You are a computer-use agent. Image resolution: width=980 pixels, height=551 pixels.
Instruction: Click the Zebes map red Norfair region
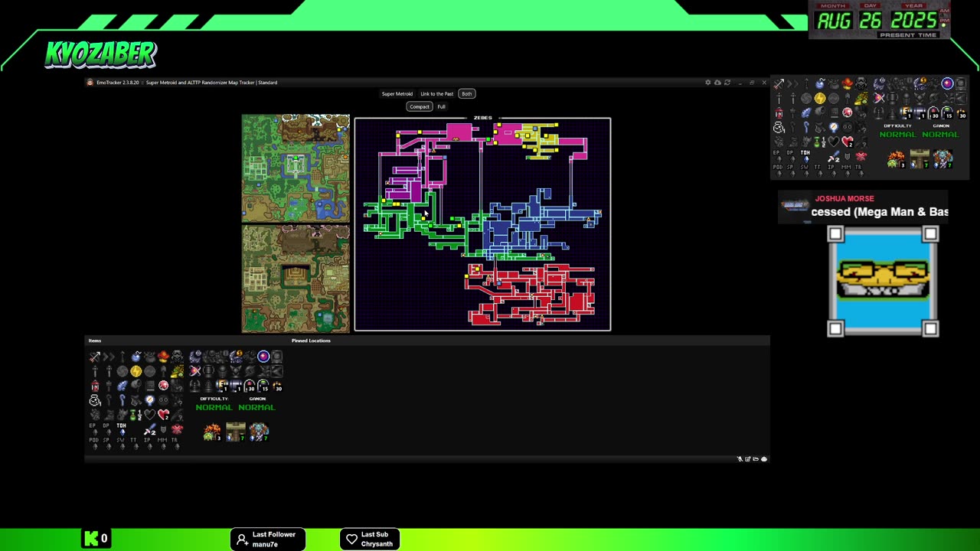point(531,295)
